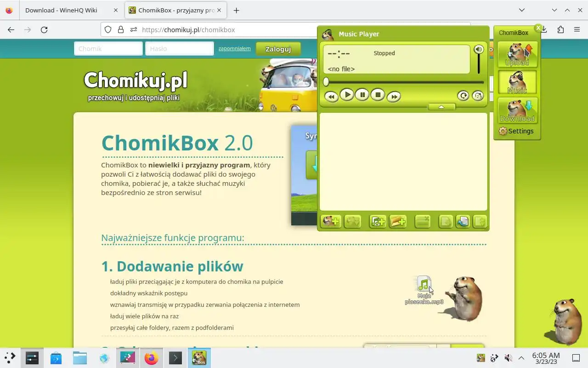The width and height of the screenshot is (588, 368).
Task: Open the file manager from taskbar
Action: point(80,357)
